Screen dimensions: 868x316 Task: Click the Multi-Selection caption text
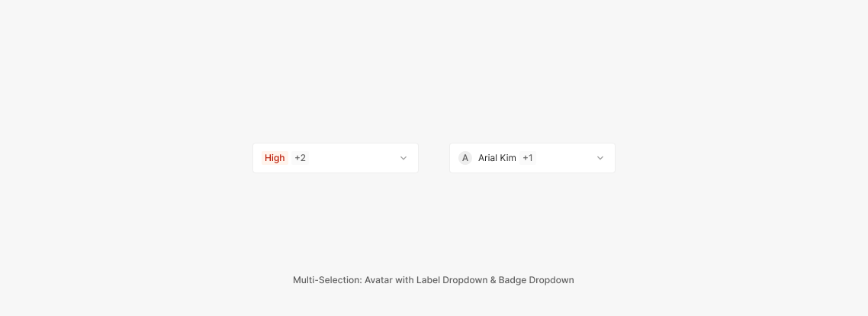[433, 280]
